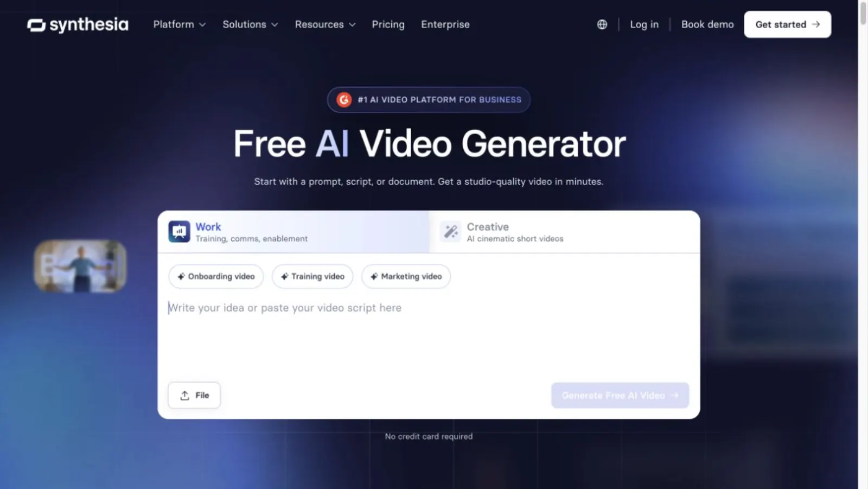This screenshot has width=868, height=489.
Task: Click 'No credit card required' text
Action: point(429,436)
